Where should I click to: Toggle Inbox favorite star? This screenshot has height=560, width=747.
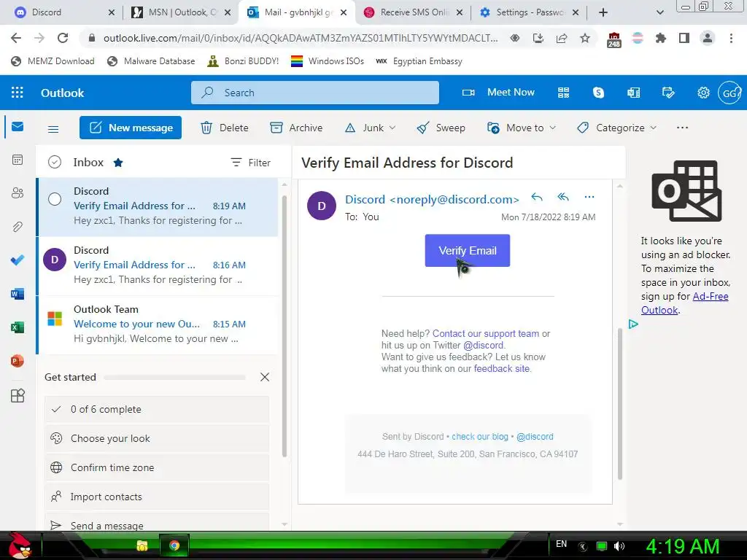tap(118, 163)
